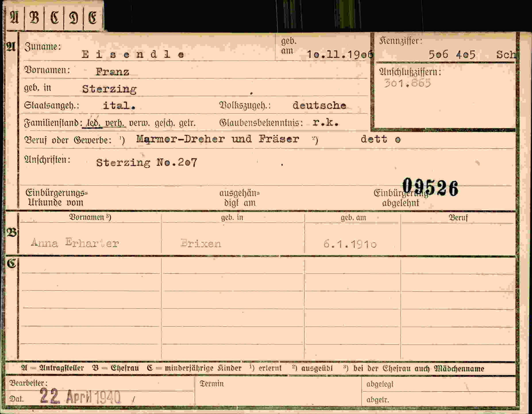
Task: Select the religion value 'r.k.'
Action: [326, 123]
